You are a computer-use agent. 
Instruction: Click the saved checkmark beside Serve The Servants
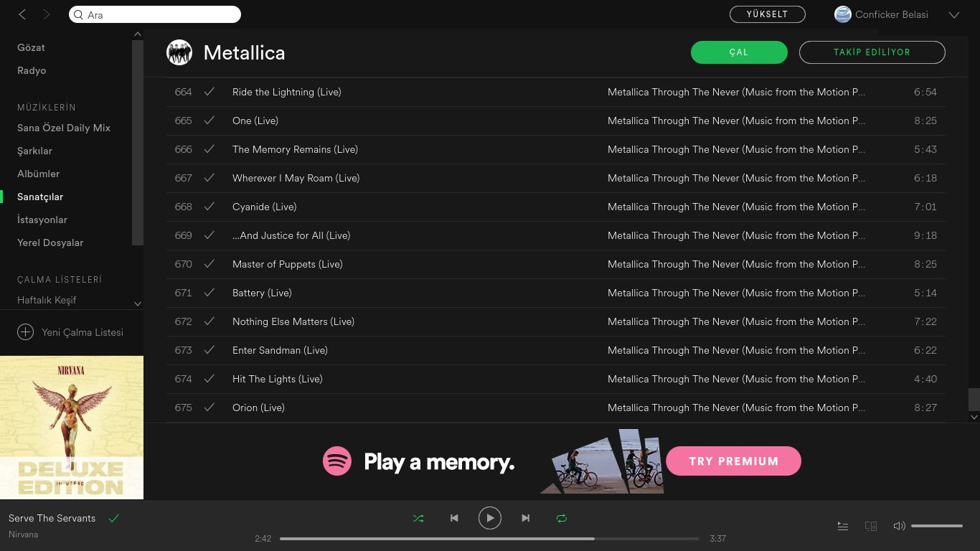[113, 518]
